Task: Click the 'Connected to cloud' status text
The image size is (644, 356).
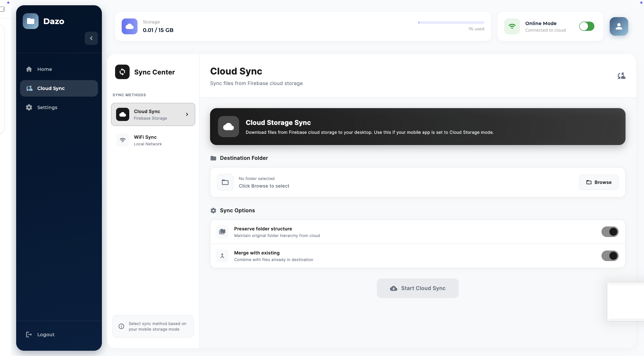Action: 545,30
